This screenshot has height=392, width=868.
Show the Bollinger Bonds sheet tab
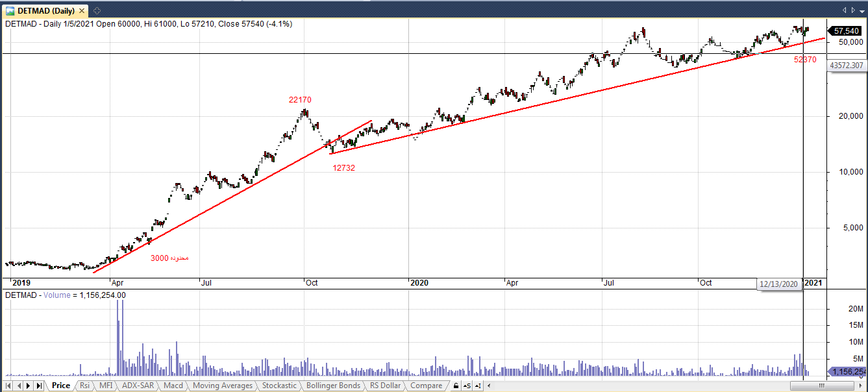click(332, 386)
